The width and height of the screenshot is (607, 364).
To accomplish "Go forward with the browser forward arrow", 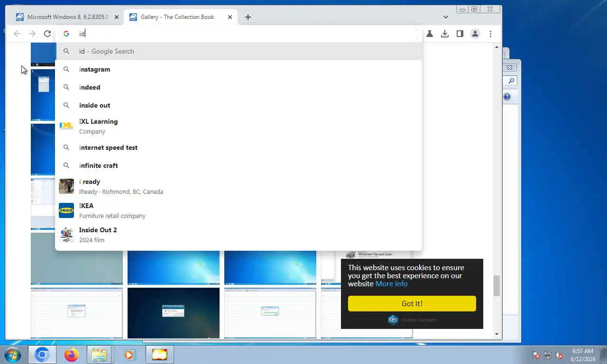I will (x=32, y=34).
